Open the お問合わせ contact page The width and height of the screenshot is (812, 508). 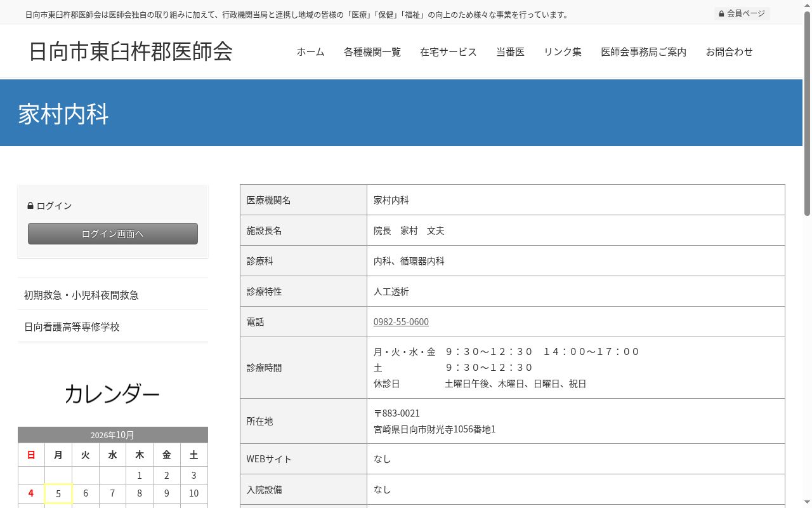(x=730, y=52)
